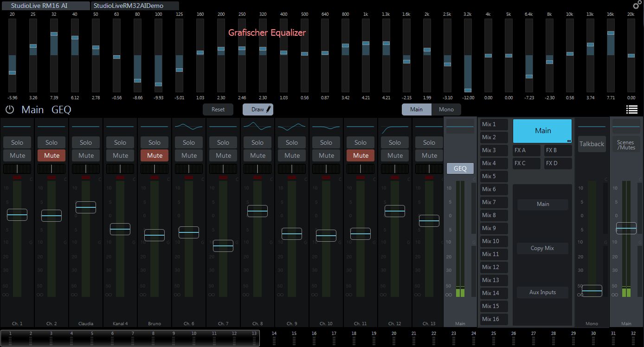Viewport: 644px width, 347px height.
Task: Select the highlighted Main mix button
Action: pos(542,131)
